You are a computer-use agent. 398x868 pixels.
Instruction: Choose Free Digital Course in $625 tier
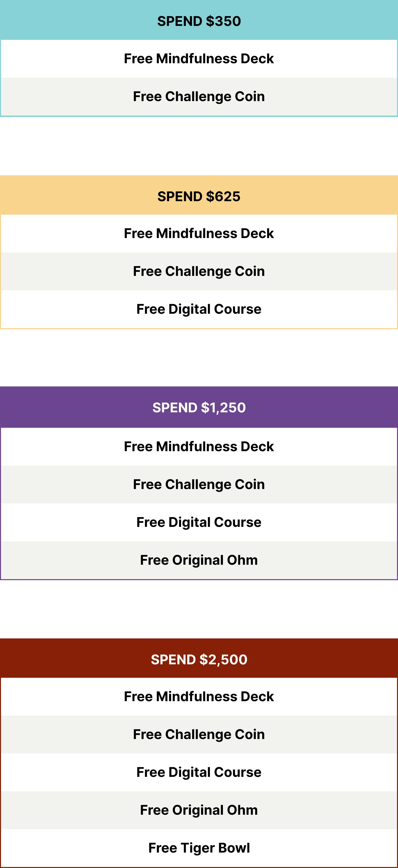coord(199,309)
